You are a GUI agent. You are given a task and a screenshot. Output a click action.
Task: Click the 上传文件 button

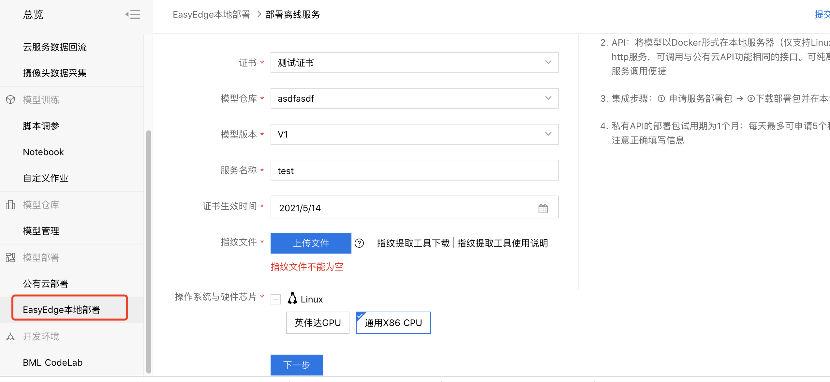click(311, 243)
